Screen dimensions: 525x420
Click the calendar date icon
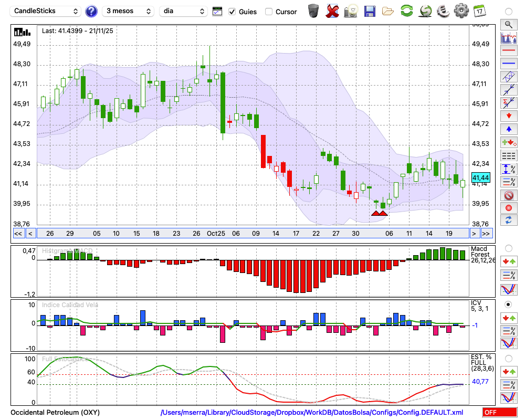[x=479, y=11]
